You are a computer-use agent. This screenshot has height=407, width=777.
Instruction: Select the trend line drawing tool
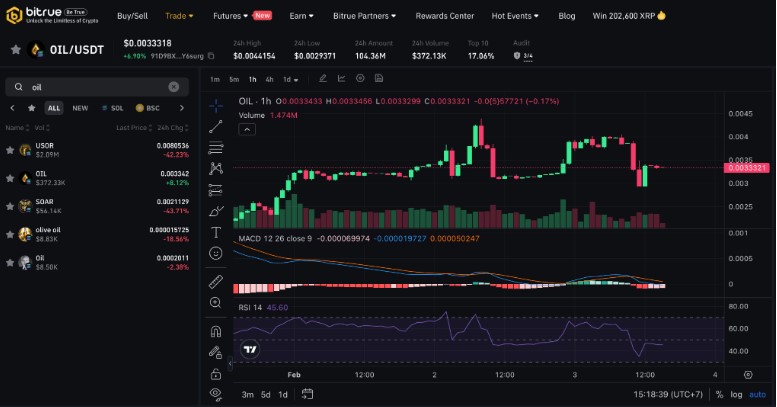coord(216,127)
